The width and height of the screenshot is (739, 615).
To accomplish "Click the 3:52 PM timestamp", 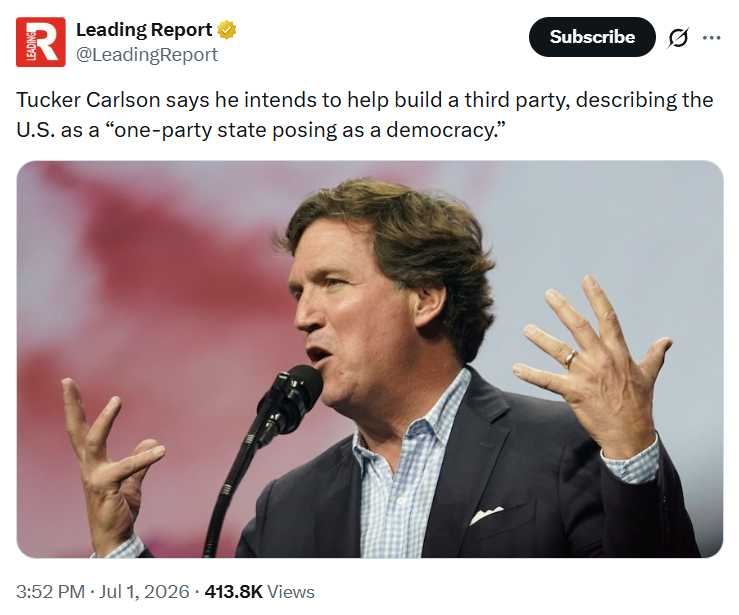I will point(50,591).
